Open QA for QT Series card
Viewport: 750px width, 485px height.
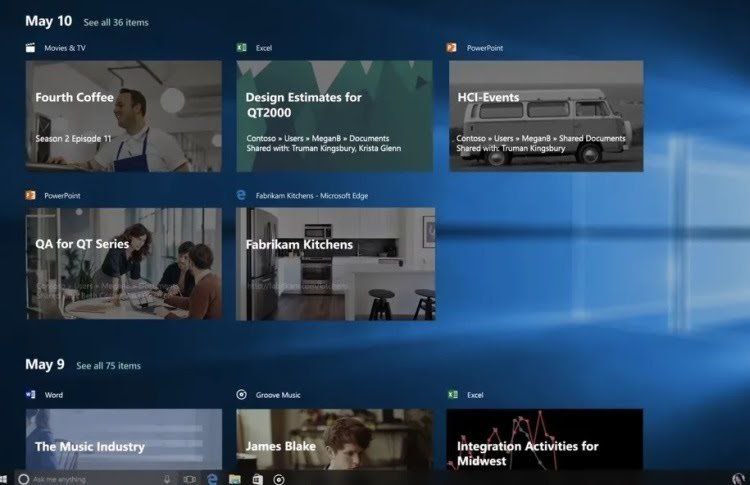pos(123,264)
